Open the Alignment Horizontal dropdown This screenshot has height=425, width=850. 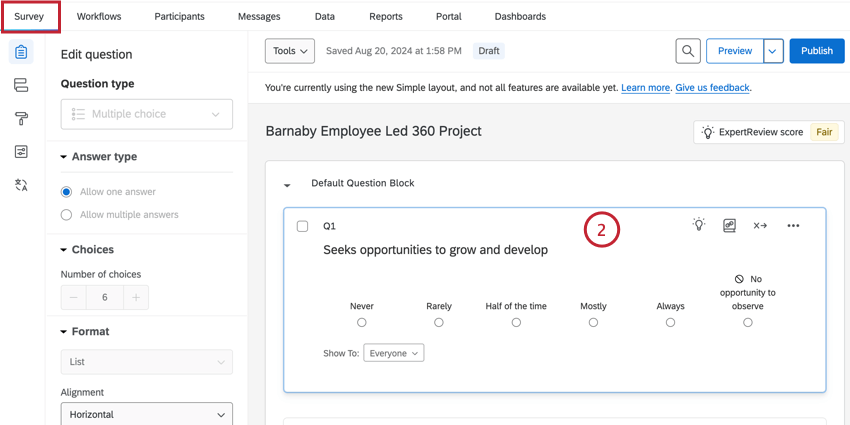(x=146, y=414)
